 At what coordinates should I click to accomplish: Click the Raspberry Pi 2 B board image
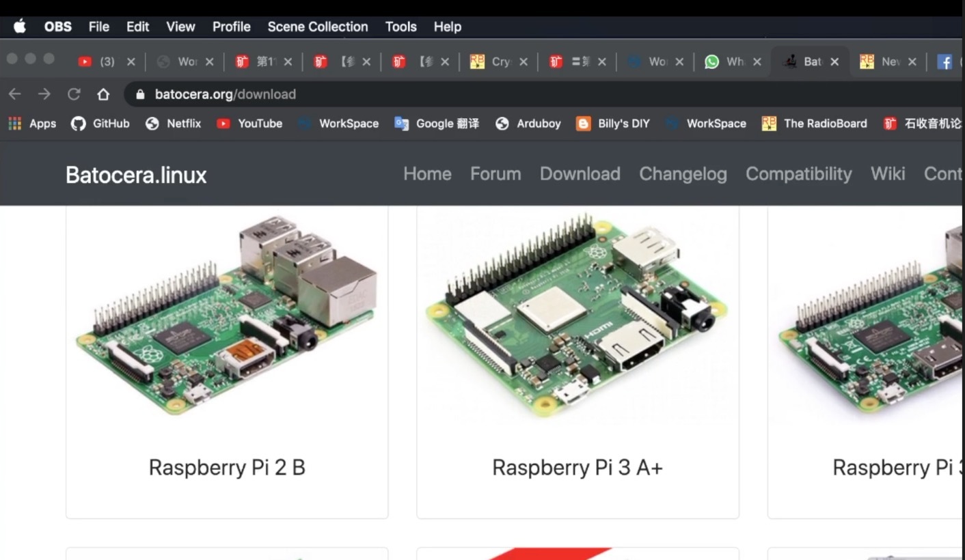click(227, 315)
